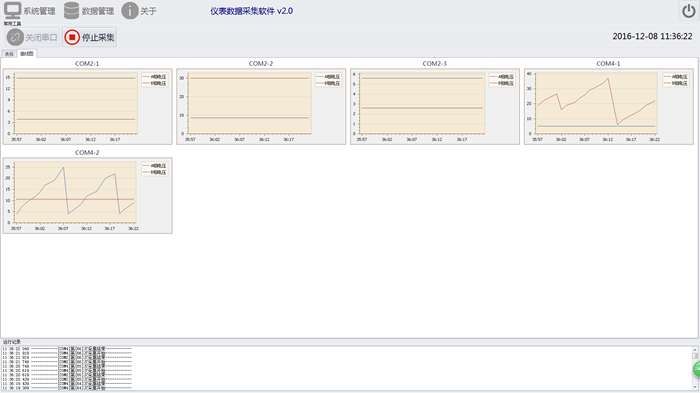
Task: Select the COM2-2 chart plot area
Action: click(250, 103)
